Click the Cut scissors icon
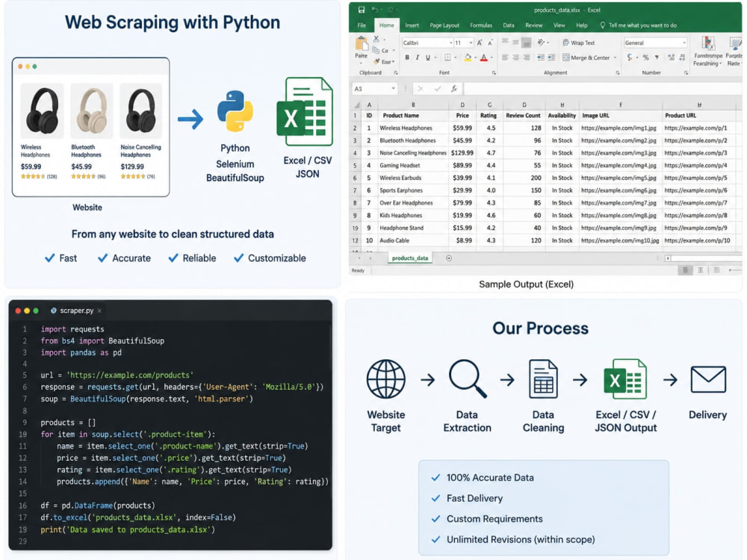The height and width of the screenshot is (560, 747). coord(376,39)
